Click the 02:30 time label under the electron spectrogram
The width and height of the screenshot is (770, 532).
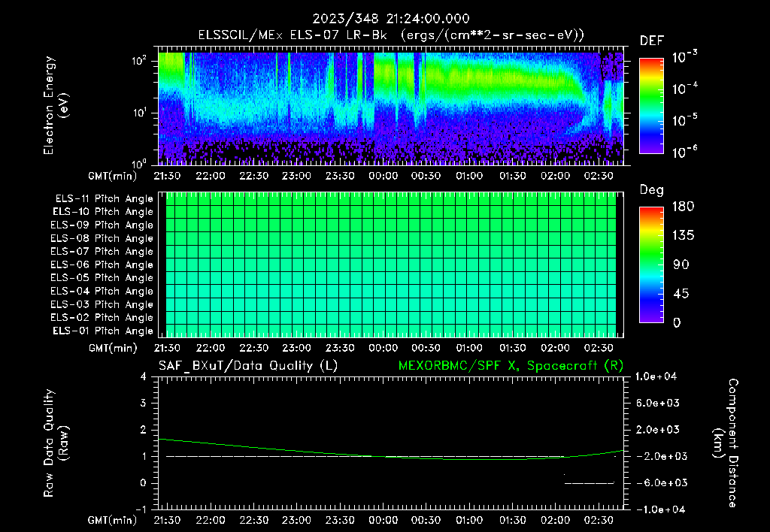[599, 176]
